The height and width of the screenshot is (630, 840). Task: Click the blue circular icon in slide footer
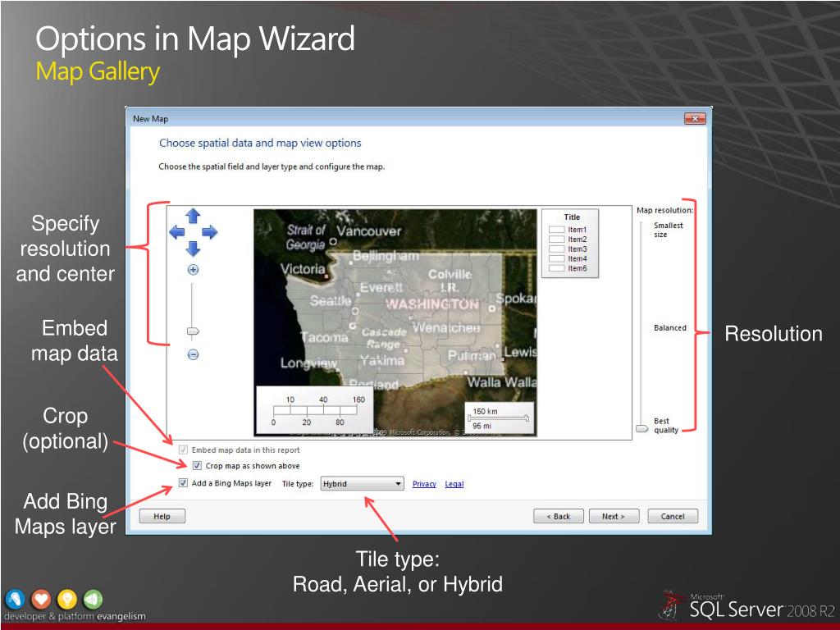[16, 600]
